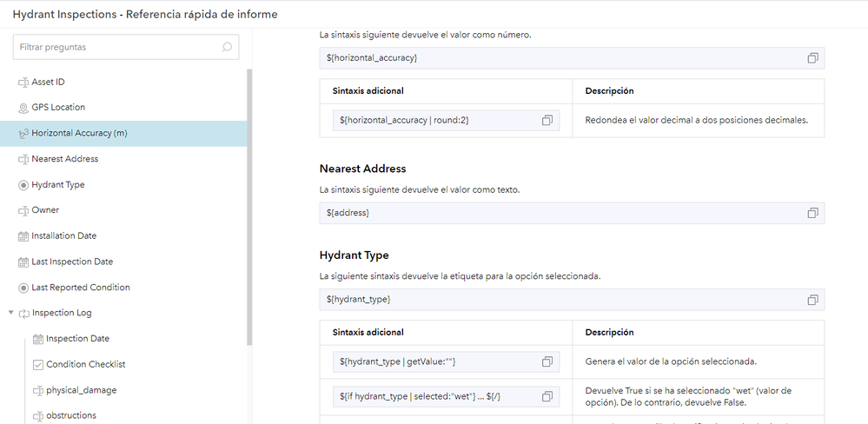This screenshot has height=424, width=868.
Task: Type in the Filtrar preguntas field
Action: [113, 47]
